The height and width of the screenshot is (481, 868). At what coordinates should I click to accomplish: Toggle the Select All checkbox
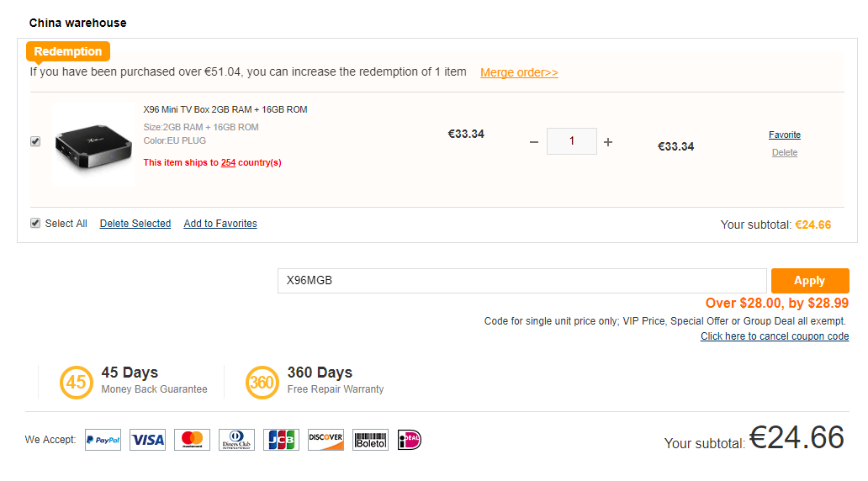tap(35, 223)
